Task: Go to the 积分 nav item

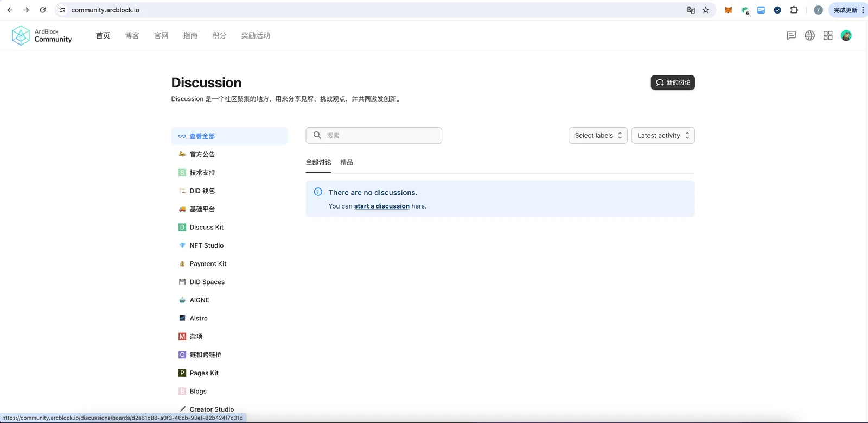Action: pyautogui.click(x=219, y=35)
